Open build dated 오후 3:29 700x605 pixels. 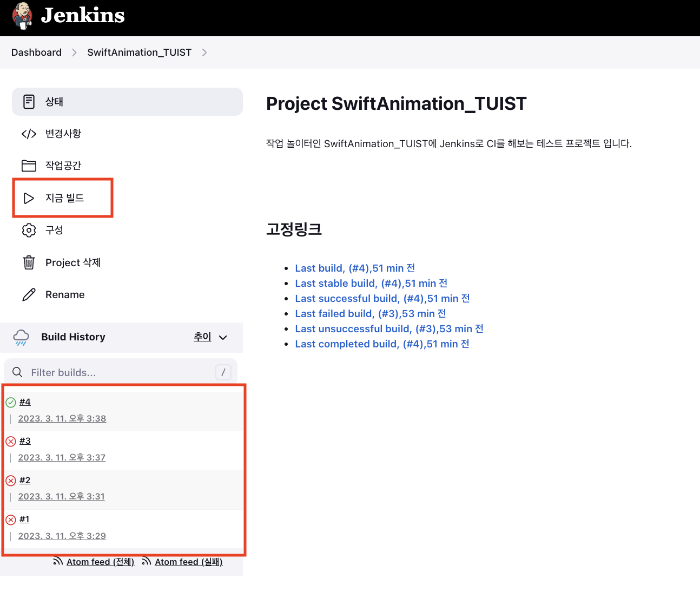coord(62,536)
